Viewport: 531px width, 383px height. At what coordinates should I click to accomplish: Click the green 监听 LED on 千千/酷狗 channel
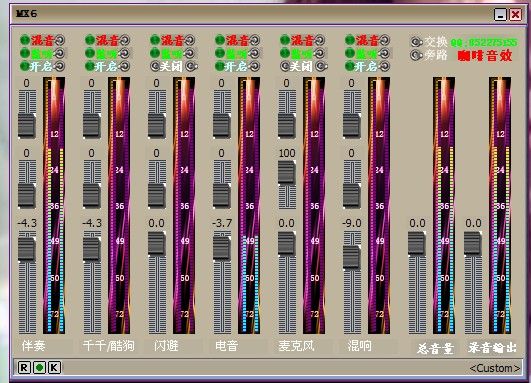tap(90, 53)
